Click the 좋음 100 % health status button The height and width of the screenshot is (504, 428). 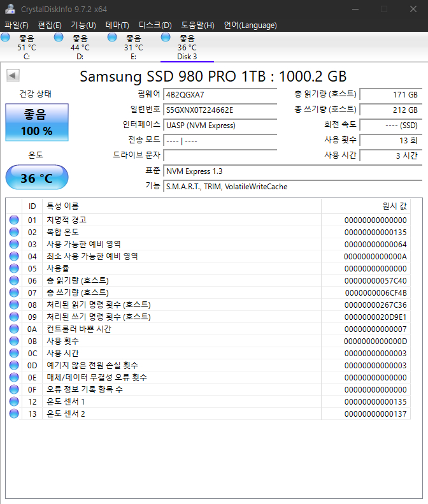[37, 122]
